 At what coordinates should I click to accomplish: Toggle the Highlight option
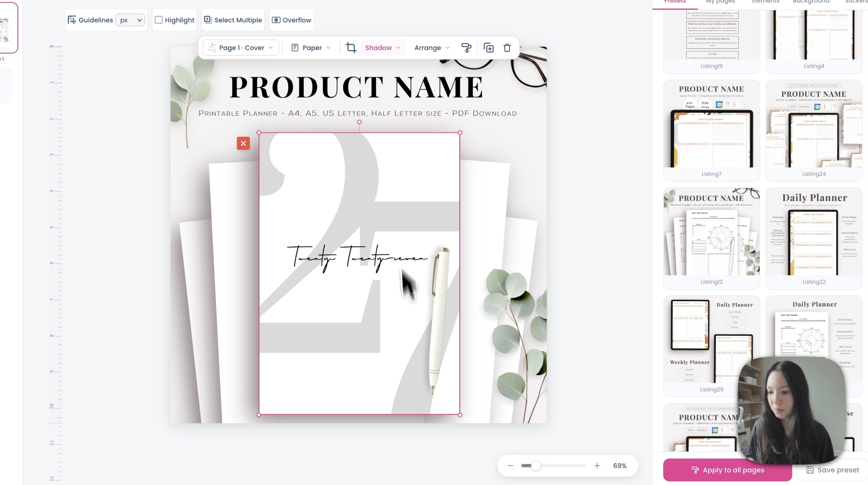click(175, 20)
